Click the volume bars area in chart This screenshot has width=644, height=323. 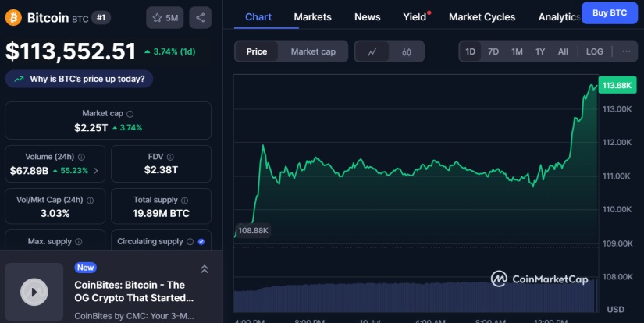point(415,296)
